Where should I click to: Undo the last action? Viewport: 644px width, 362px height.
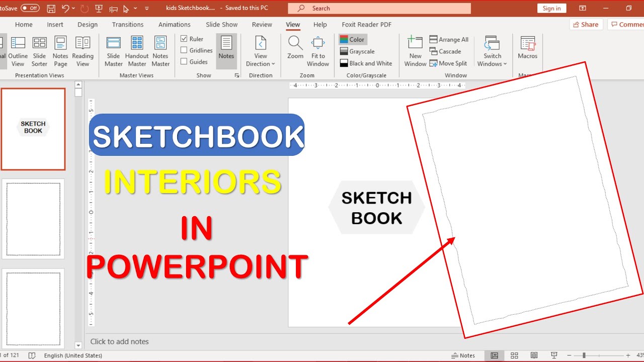[x=65, y=9]
